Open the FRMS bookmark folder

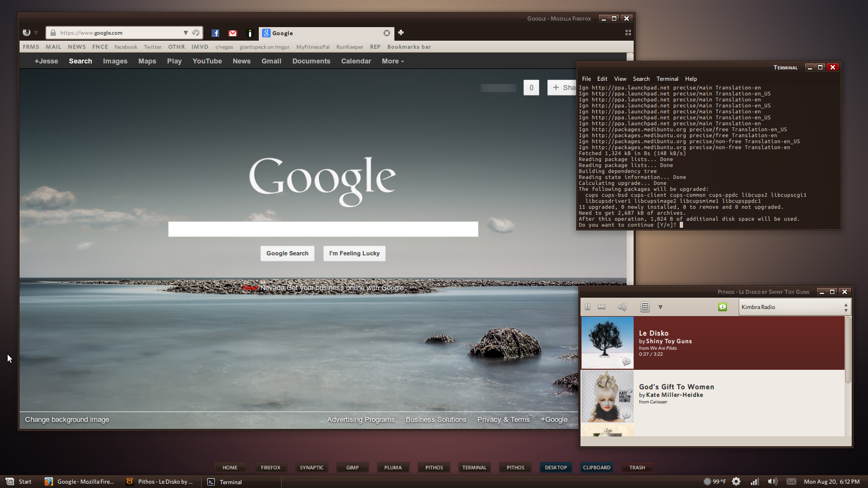point(31,47)
